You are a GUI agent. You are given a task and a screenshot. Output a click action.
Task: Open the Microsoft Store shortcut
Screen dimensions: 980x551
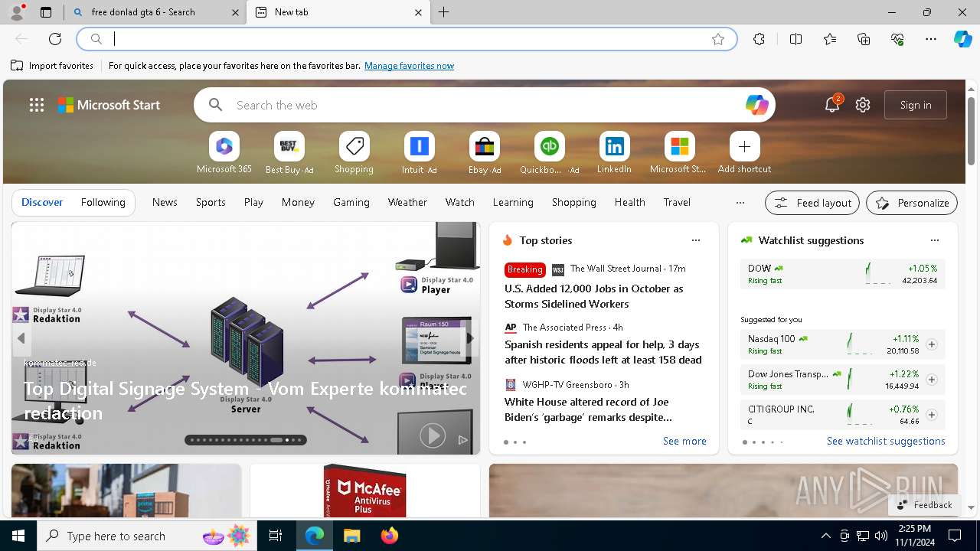point(679,153)
